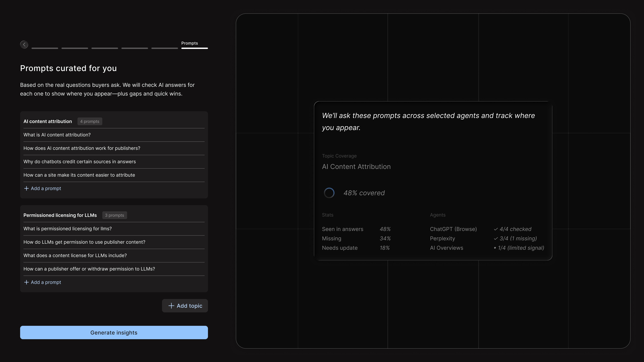This screenshot has width=644, height=362.
Task: Click the plus icon on Add topic
Action: 171,306
